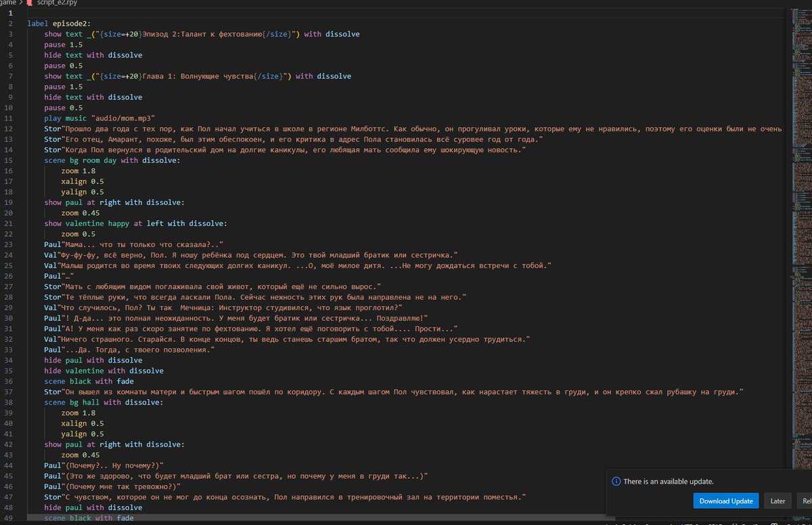Screen dimensions: 812x525
Task: Click the "hide valentine with dissolve" line
Action: (104, 371)
